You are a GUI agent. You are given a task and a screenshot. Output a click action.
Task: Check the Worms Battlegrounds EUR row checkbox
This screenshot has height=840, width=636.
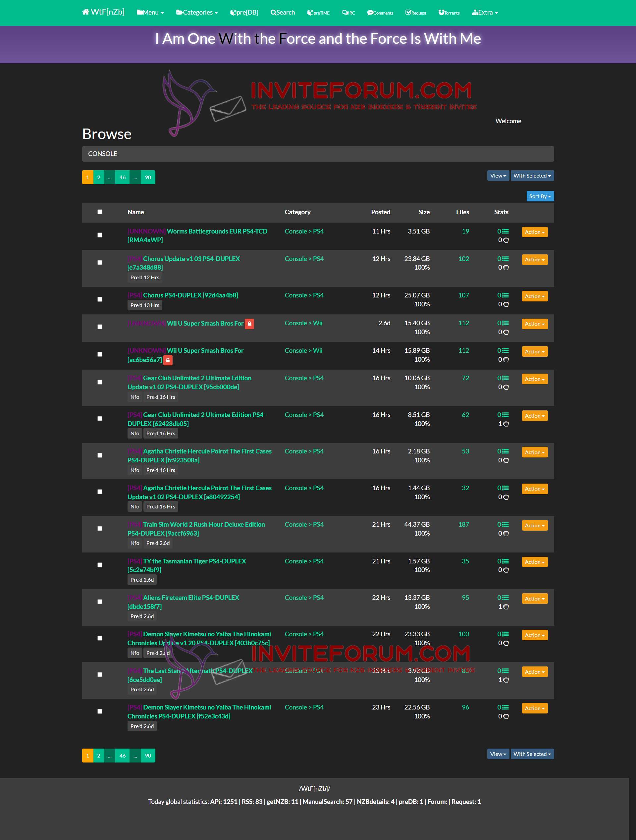click(100, 235)
